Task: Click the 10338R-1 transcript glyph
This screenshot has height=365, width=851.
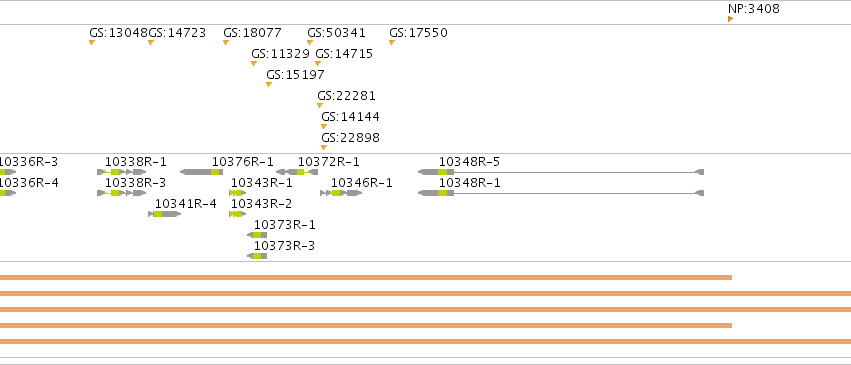Action: point(122,172)
